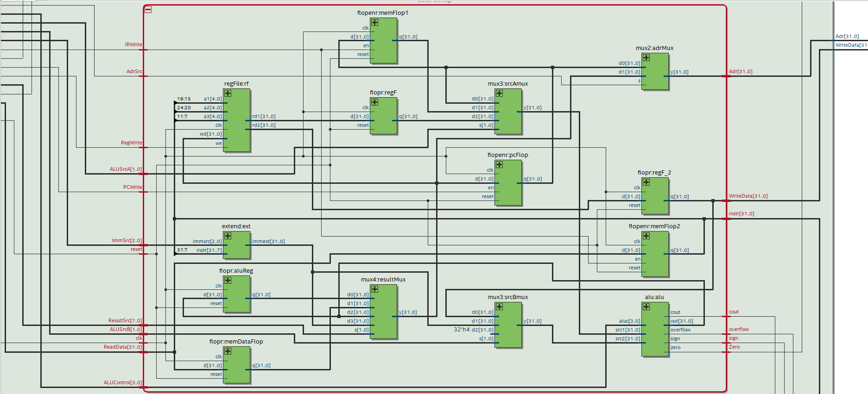Expand the regFile:rf block plus icon
Screen dimensions: 868x394
click(228, 94)
